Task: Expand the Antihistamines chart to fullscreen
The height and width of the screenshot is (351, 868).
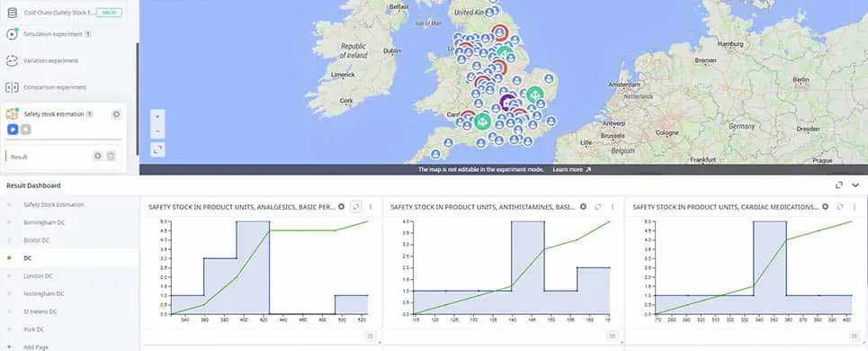Action: (598, 206)
